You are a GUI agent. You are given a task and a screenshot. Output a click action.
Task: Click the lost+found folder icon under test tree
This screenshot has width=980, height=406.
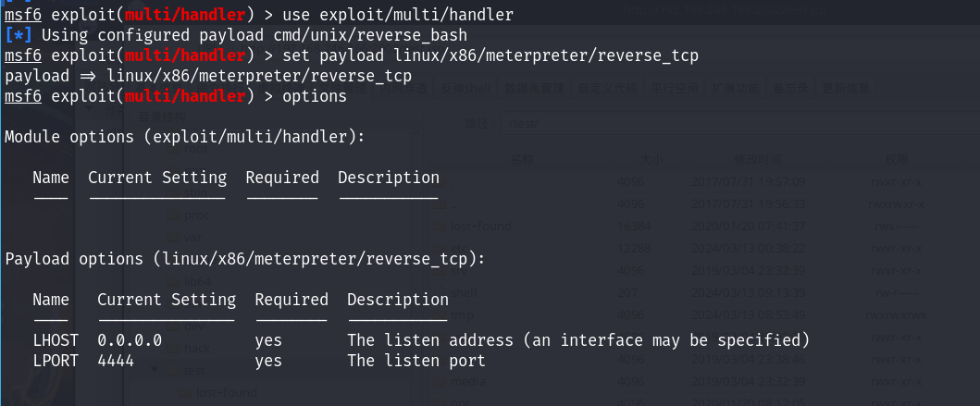(x=185, y=392)
